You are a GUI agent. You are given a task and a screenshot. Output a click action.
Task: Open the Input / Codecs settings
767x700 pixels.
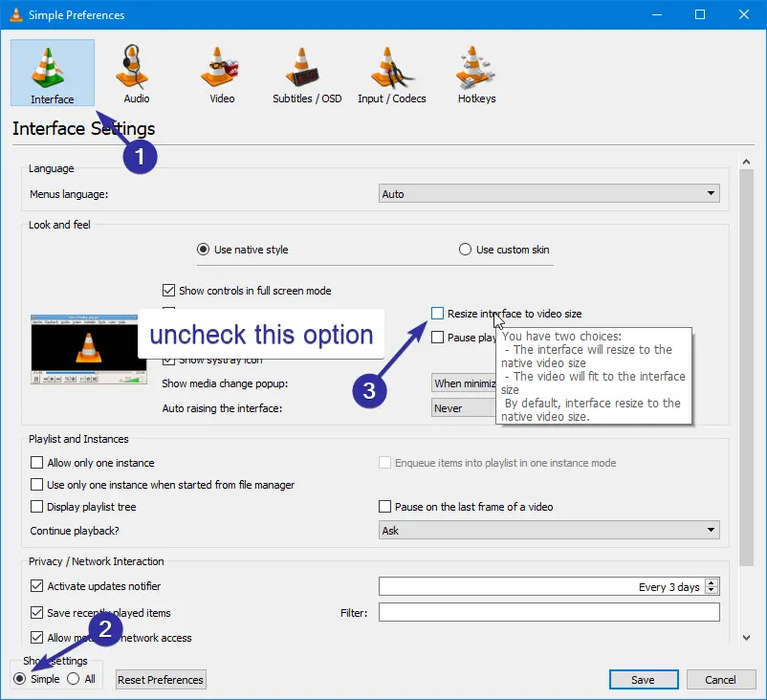(x=392, y=73)
